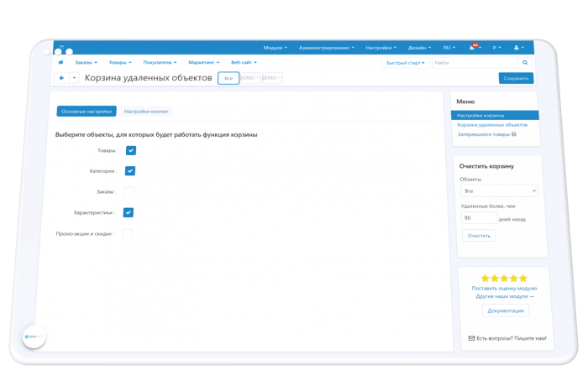This screenshot has width=588, height=391.
Task: Toggle the Характеристики checkbox
Action: [x=129, y=212]
